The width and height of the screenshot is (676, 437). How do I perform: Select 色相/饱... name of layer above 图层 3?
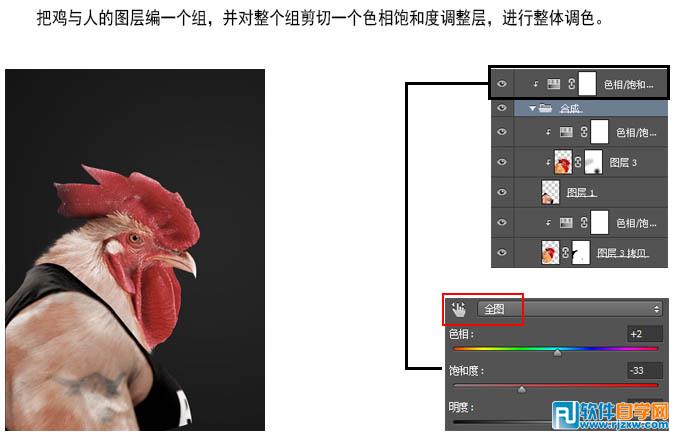pyautogui.click(x=636, y=132)
